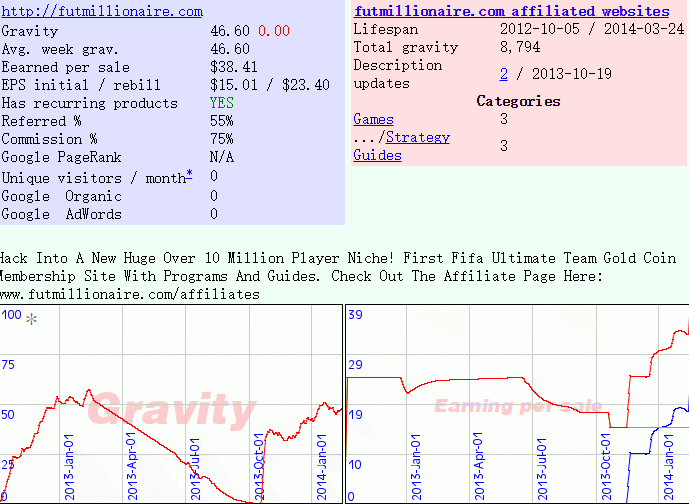The height and width of the screenshot is (504, 689).
Task: Click the asterisk footnote after 'month'
Action: pyautogui.click(x=189, y=174)
